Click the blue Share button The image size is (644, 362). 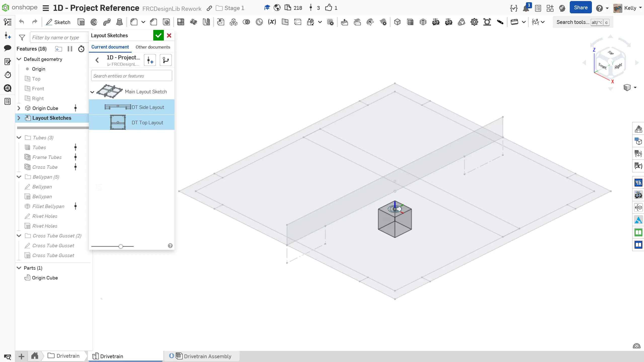(x=581, y=8)
